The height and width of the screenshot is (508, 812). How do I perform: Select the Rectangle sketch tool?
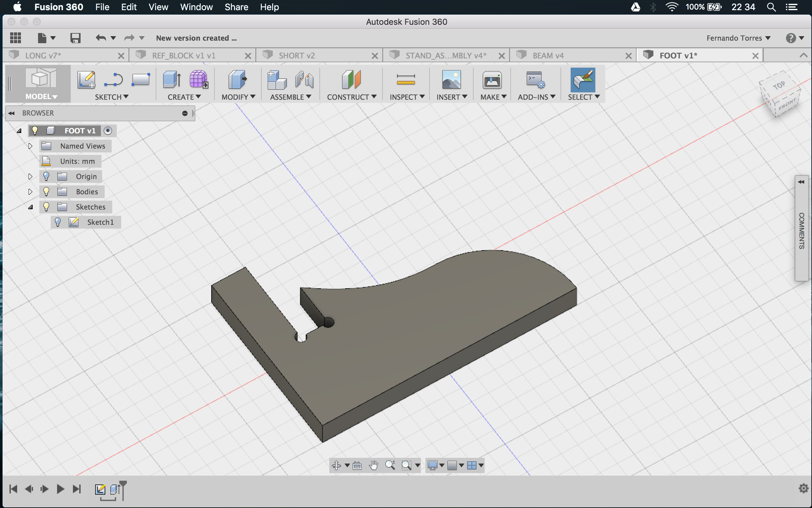(x=141, y=80)
